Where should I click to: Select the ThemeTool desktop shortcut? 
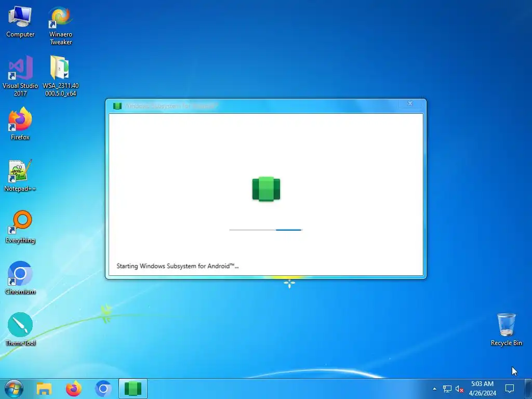20,329
